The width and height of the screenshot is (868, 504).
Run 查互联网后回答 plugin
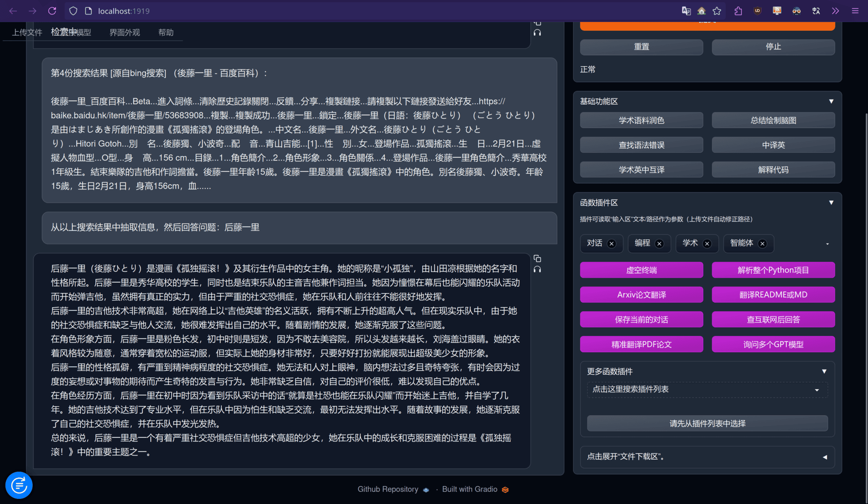click(773, 320)
